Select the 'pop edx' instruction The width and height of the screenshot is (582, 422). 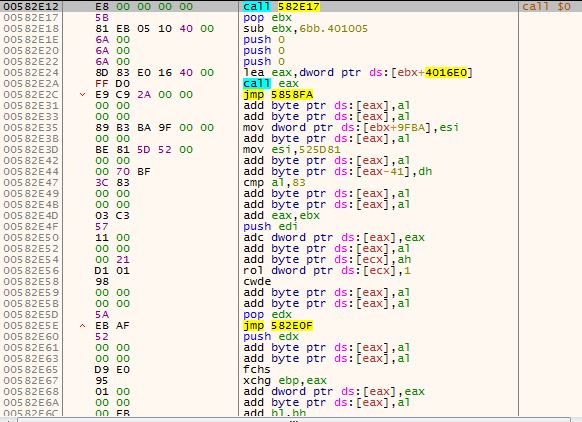tap(267, 314)
